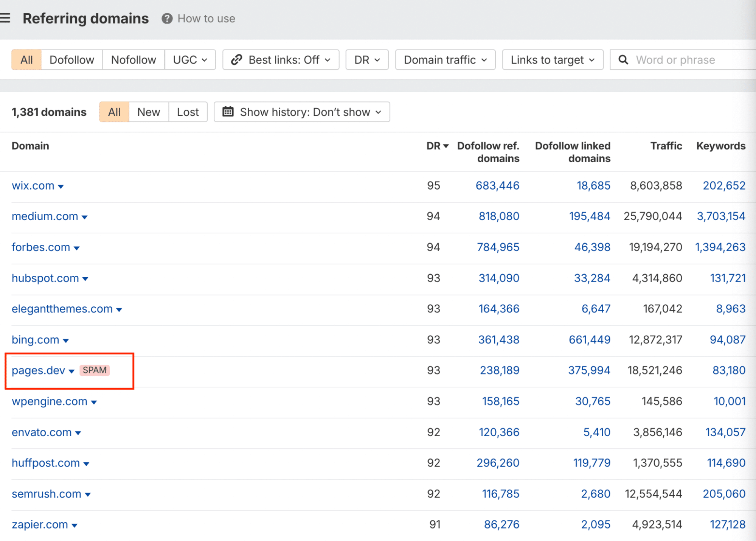Open the hamburger sidebar menu
The width and height of the screenshot is (756, 541).
(x=5, y=18)
